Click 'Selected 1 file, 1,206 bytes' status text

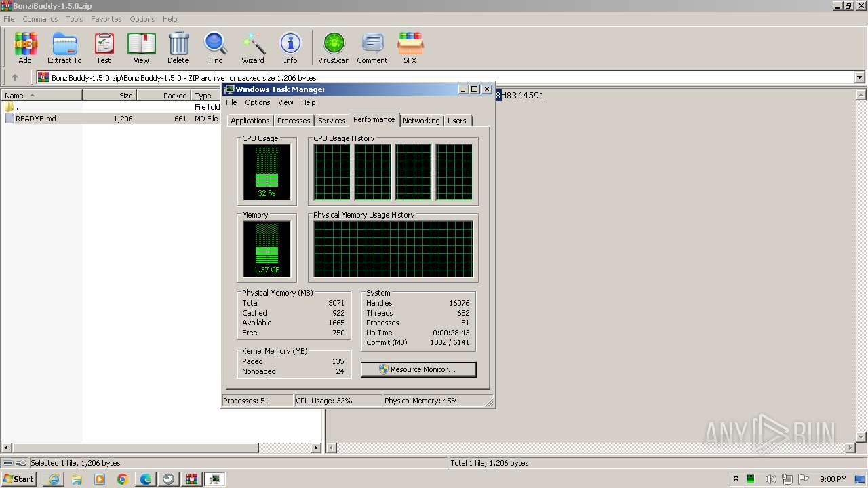[x=75, y=463]
